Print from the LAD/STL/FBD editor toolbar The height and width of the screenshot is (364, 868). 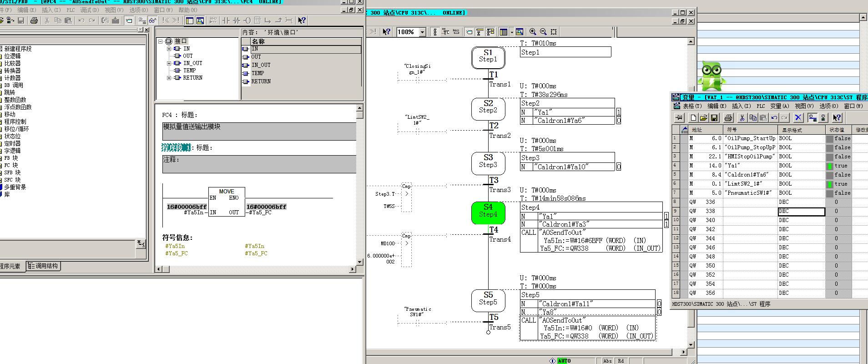34,20
